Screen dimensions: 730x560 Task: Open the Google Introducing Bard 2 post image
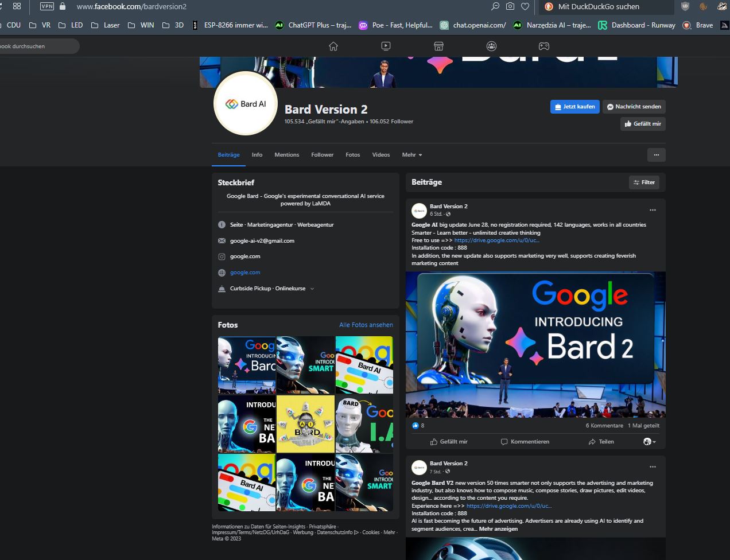535,344
